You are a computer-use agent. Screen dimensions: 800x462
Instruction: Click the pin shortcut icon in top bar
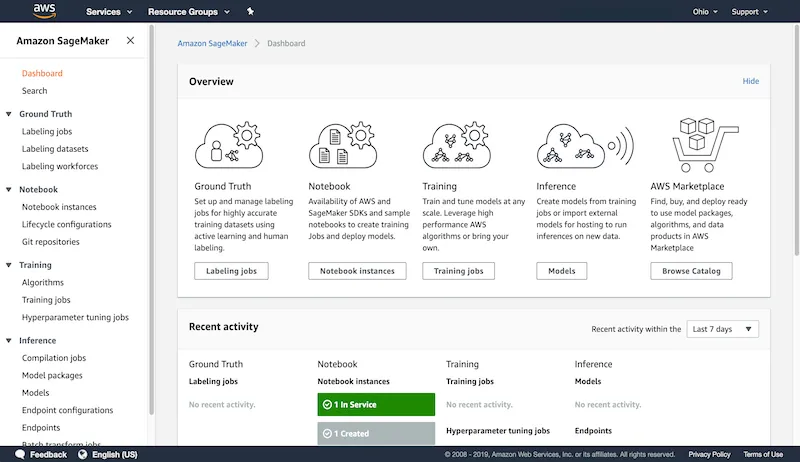pos(250,12)
